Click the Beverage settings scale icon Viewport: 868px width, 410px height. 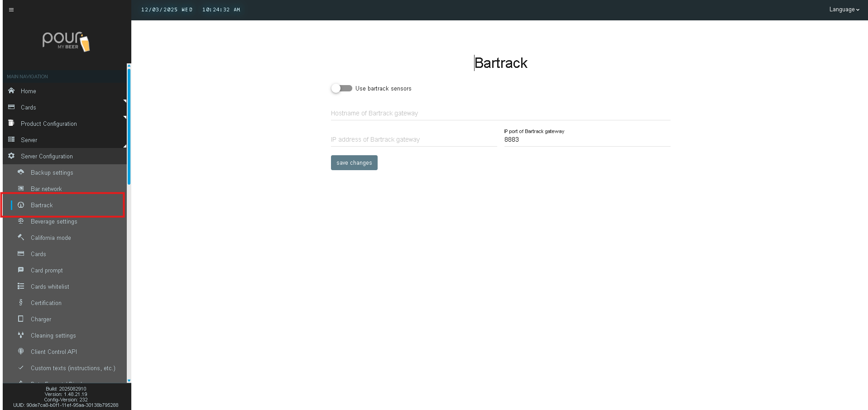pyautogui.click(x=21, y=221)
